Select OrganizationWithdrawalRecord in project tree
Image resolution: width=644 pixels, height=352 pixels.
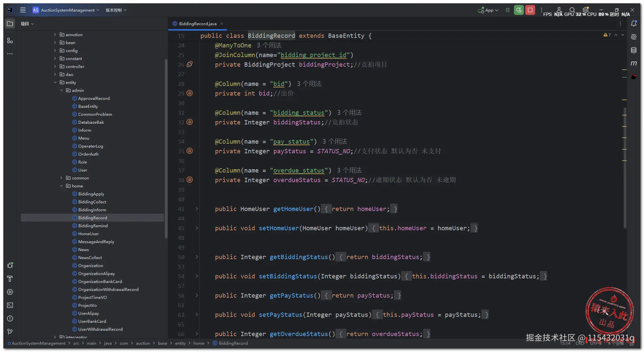(x=108, y=289)
